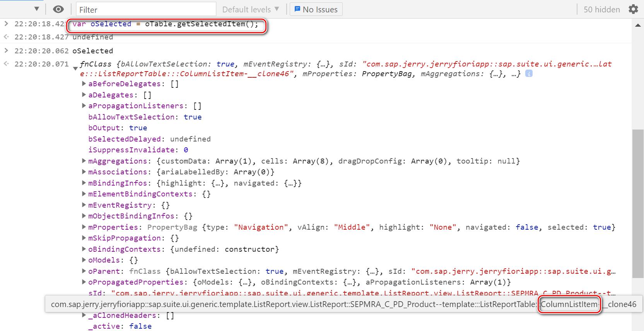The height and width of the screenshot is (331, 644).
Task: Expand mObjectBindingInfos property
Action: click(84, 216)
